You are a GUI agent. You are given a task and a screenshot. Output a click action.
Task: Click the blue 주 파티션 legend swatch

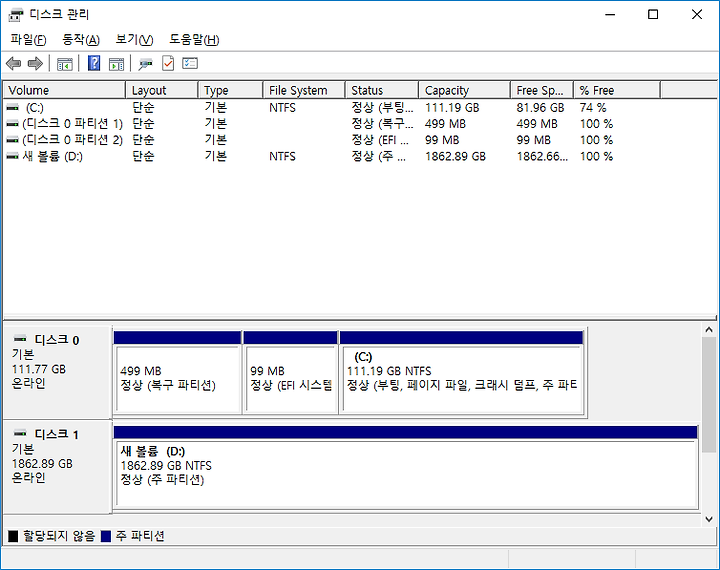point(106,536)
